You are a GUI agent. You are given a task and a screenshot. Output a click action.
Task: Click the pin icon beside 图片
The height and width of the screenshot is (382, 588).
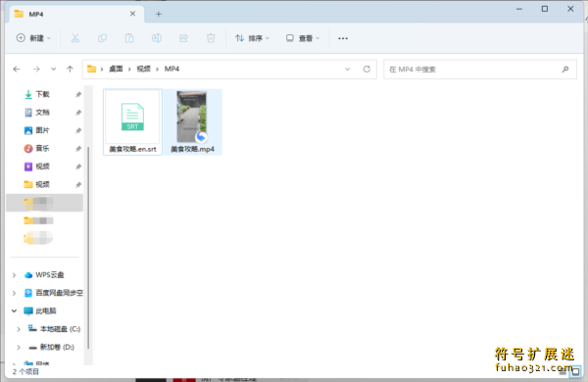[x=78, y=130]
